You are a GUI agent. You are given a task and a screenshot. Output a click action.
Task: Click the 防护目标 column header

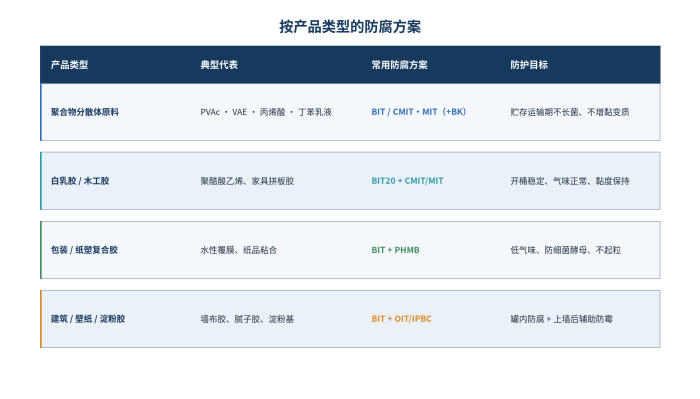(x=529, y=65)
